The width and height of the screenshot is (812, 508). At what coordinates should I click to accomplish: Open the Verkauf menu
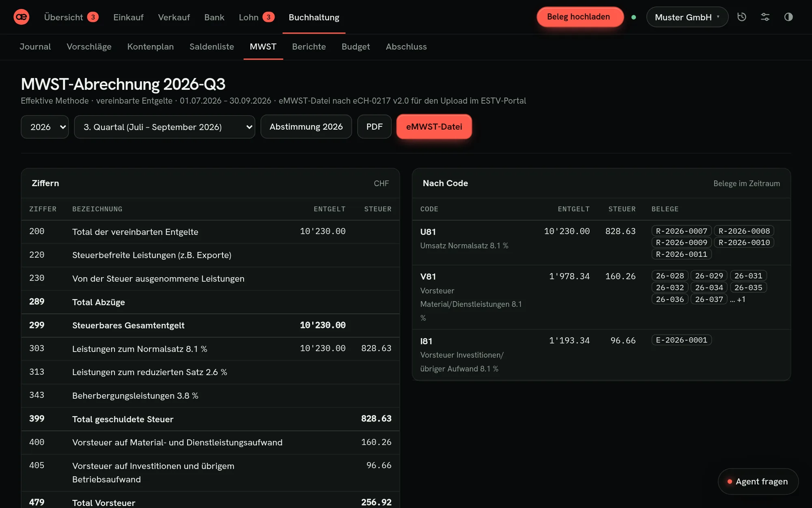(174, 17)
